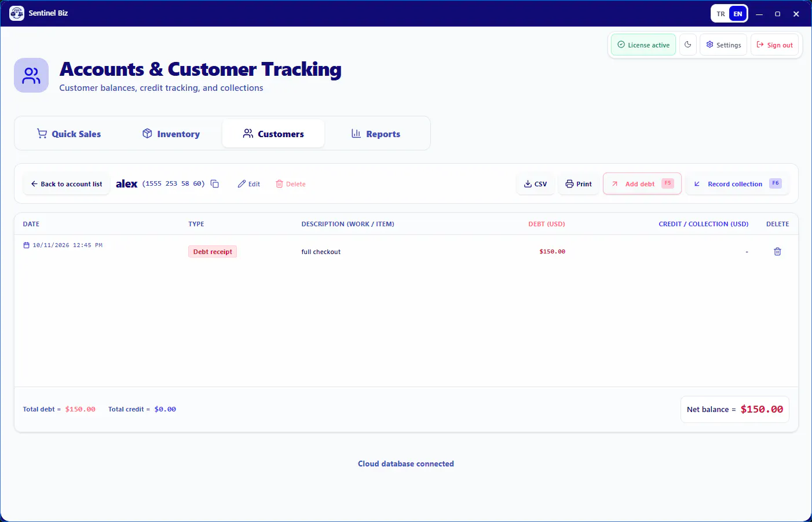Open the Inventory tab
This screenshot has width=812, height=522.
pyautogui.click(x=171, y=134)
